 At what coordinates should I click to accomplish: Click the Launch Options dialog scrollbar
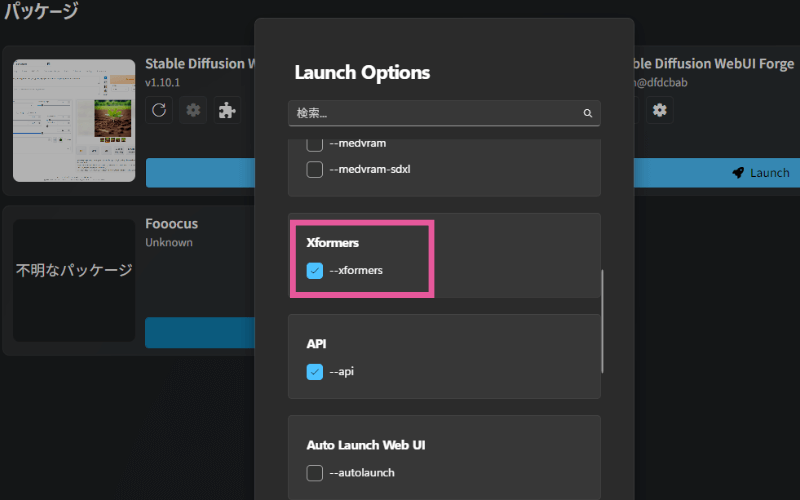(x=602, y=320)
